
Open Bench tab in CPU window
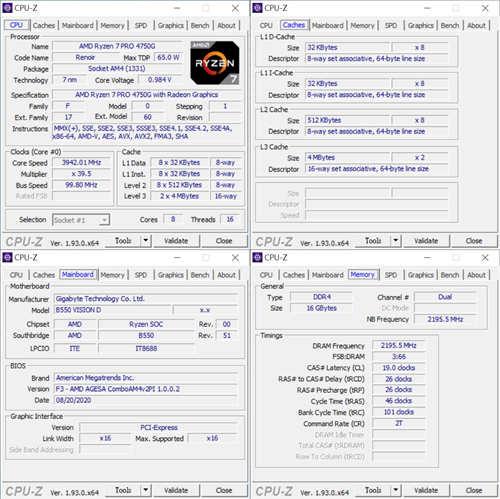(x=200, y=26)
